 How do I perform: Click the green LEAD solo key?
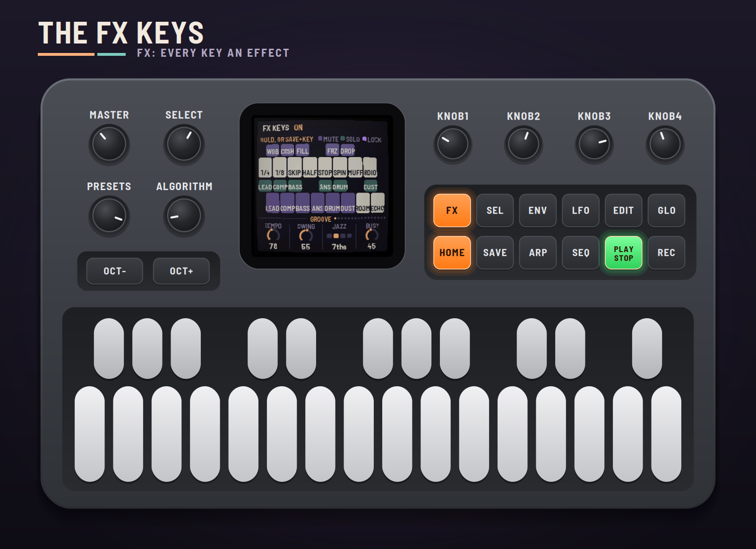(265, 185)
